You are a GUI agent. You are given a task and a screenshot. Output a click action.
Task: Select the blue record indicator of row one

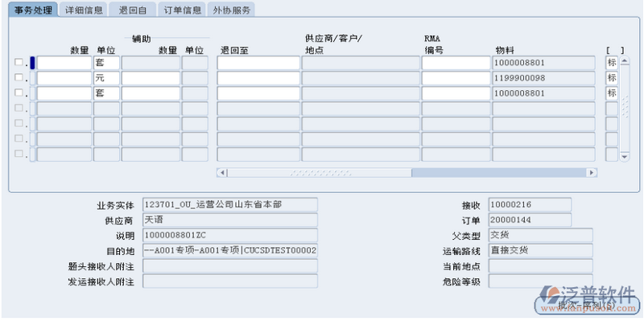click(32, 63)
